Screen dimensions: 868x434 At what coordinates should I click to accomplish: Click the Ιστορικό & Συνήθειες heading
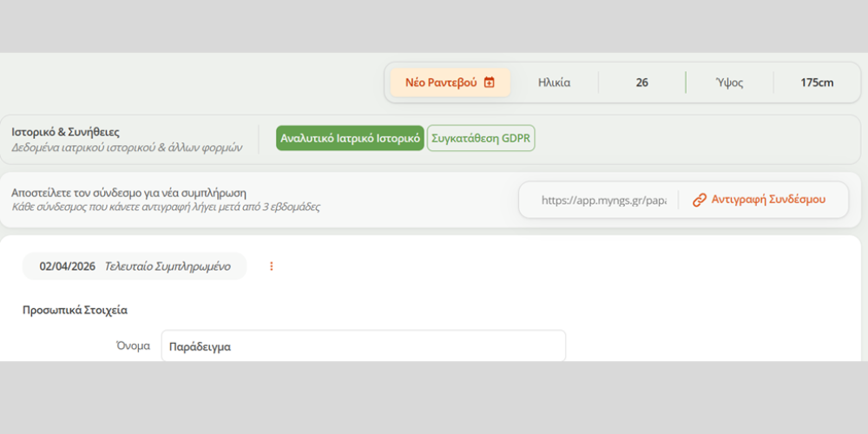[65, 132]
